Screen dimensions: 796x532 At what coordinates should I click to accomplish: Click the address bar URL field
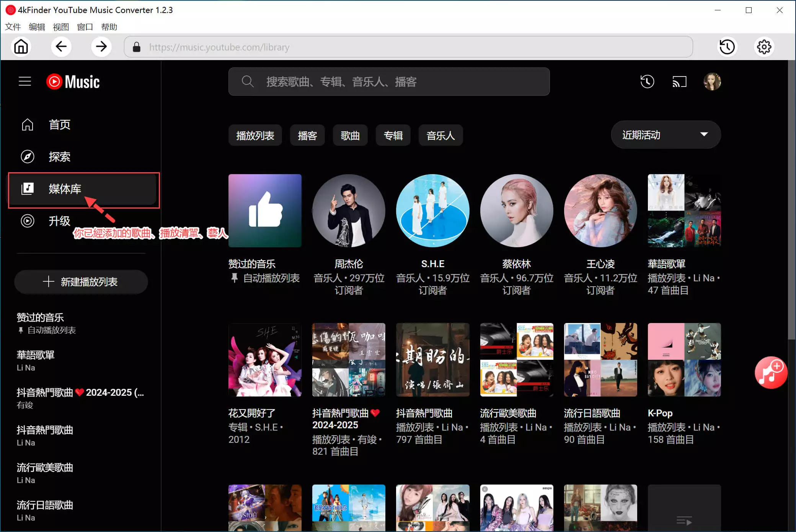click(408, 47)
